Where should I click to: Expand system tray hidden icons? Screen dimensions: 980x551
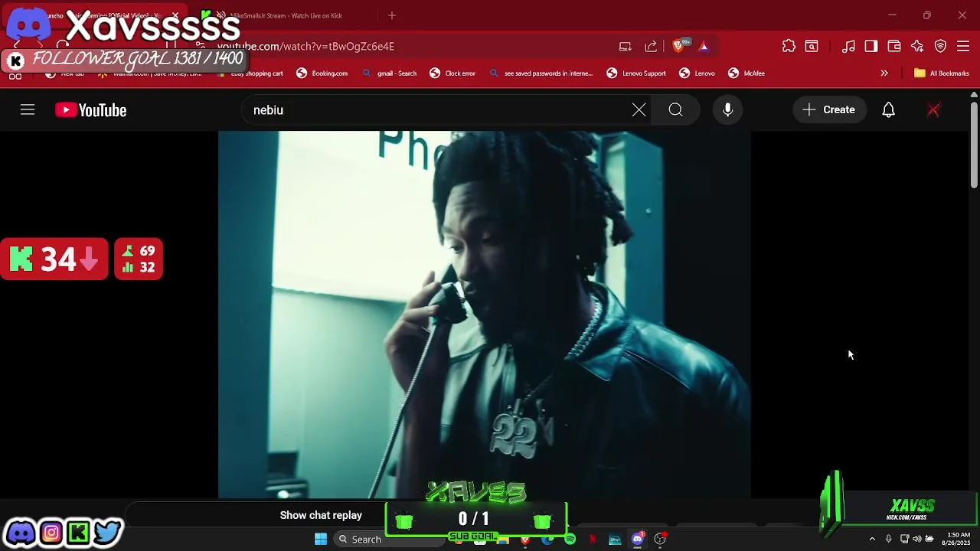coord(871,540)
